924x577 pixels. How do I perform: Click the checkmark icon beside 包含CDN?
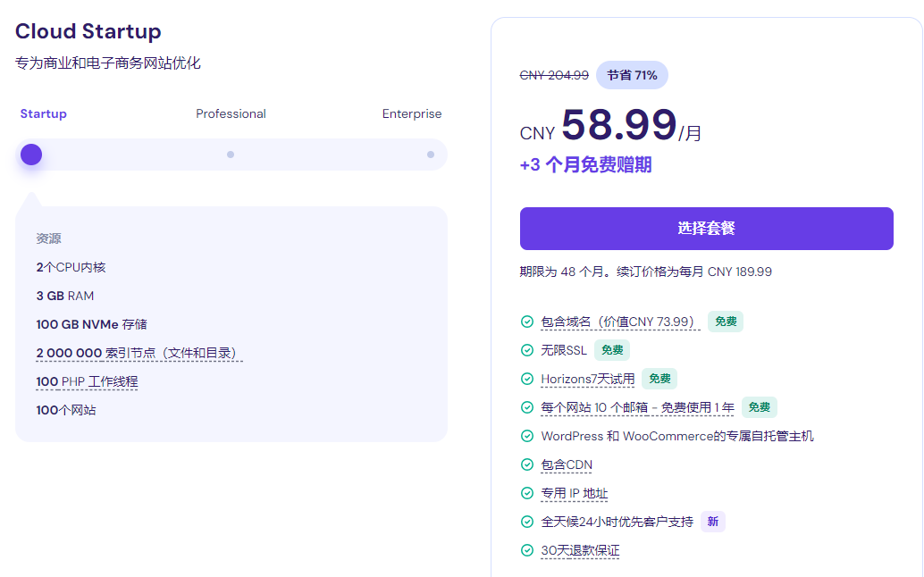click(526, 464)
